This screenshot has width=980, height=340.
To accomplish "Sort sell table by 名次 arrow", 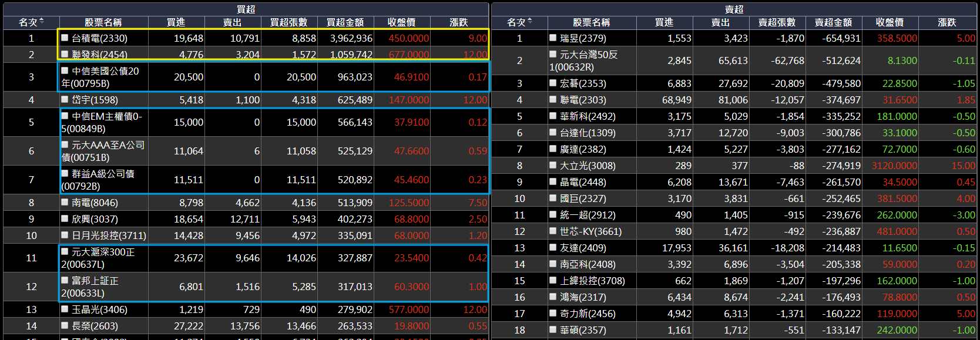I will coord(530,21).
